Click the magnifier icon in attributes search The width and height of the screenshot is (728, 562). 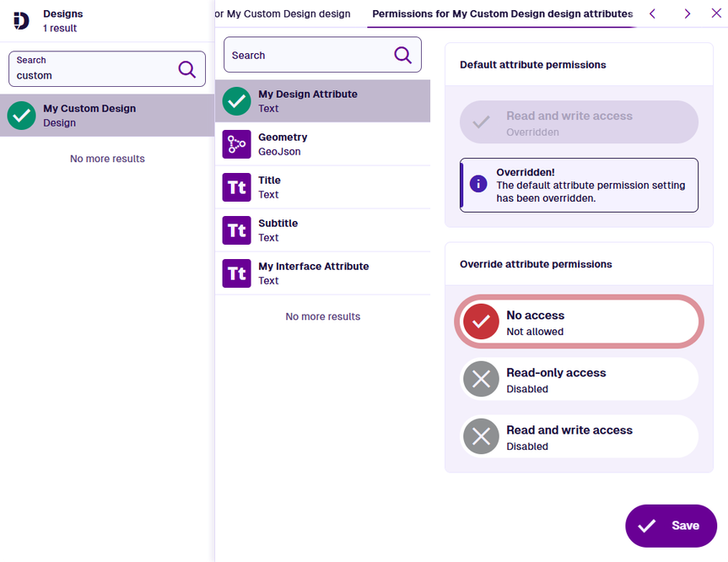(402, 55)
